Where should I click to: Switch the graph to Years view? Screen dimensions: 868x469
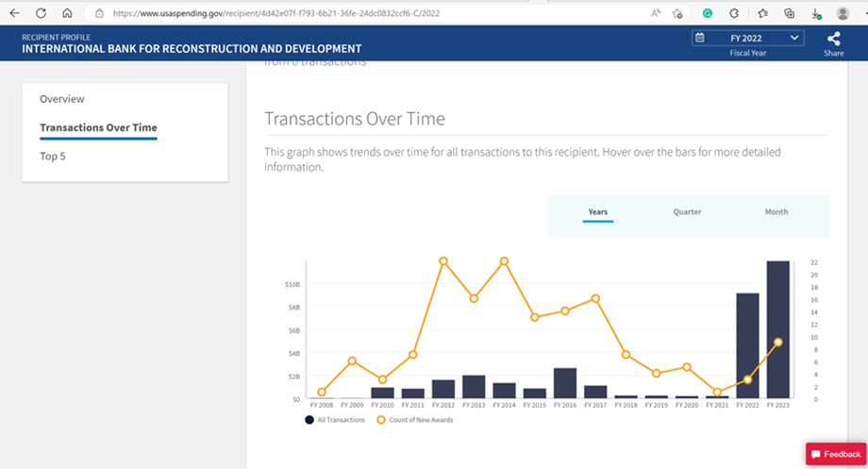click(598, 212)
